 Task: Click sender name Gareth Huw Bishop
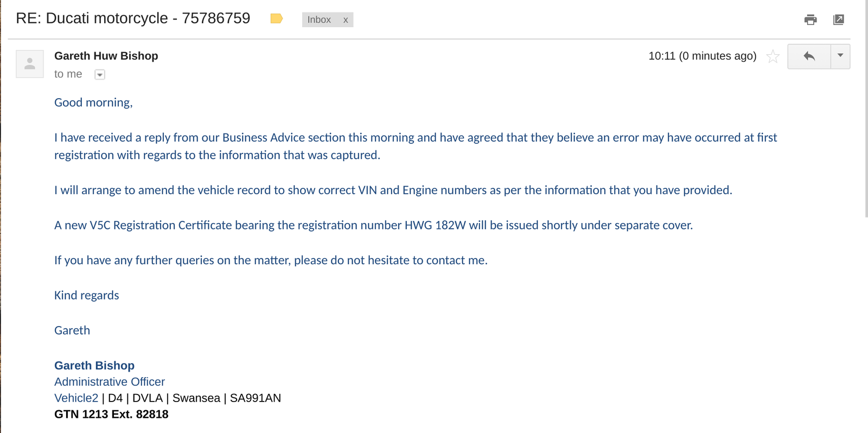[x=106, y=56]
